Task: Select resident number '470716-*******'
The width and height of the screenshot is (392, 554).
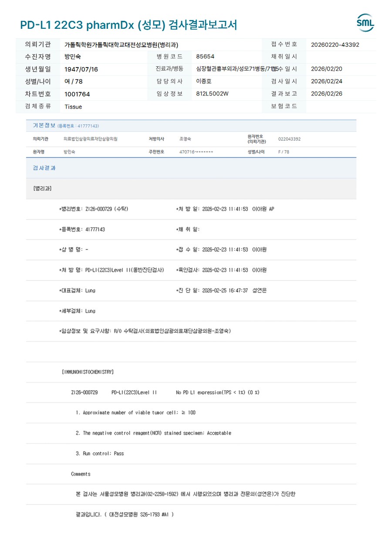Action: pos(196,152)
